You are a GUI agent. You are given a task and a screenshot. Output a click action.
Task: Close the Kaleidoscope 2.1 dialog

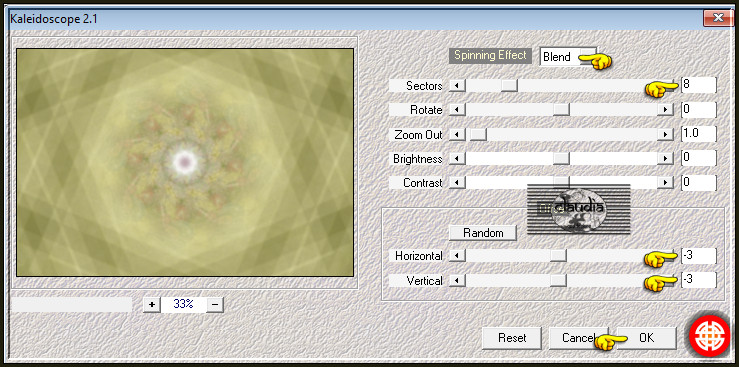[718, 18]
